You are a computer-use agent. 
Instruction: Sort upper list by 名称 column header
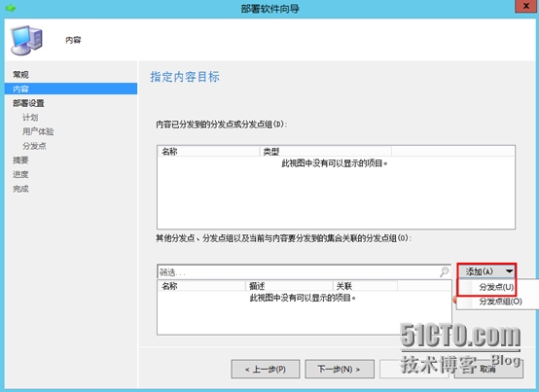click(x=208, y=152)
